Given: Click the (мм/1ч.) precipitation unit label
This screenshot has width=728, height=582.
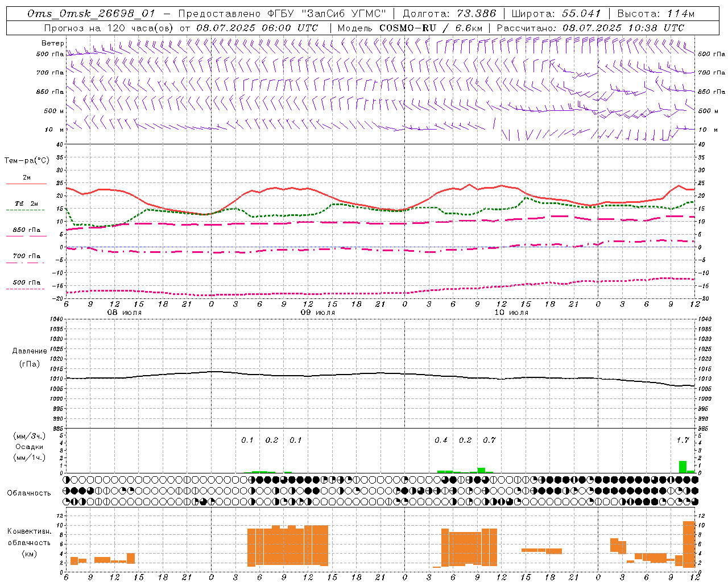Looking at the screenshot, I should pos(28,458).
